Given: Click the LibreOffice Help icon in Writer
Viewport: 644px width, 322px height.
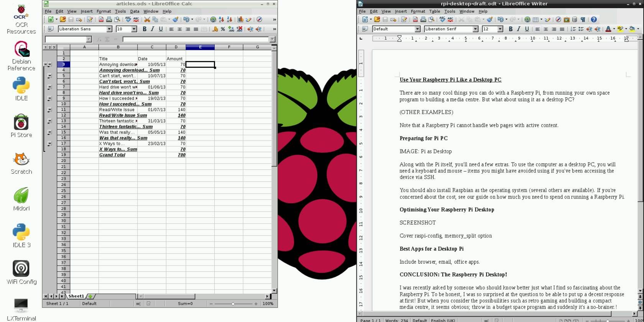Looking at the screenshot, I should 594,20.
